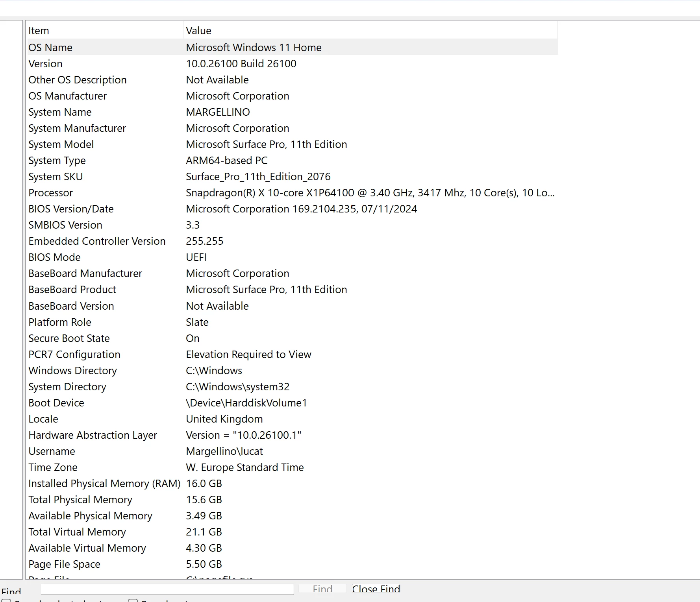Image resolution: width=700 pixels, height=602 pixels.
Task: Click the \Device\HarddiskVolume1 value
Action: [x=246, y=403]
